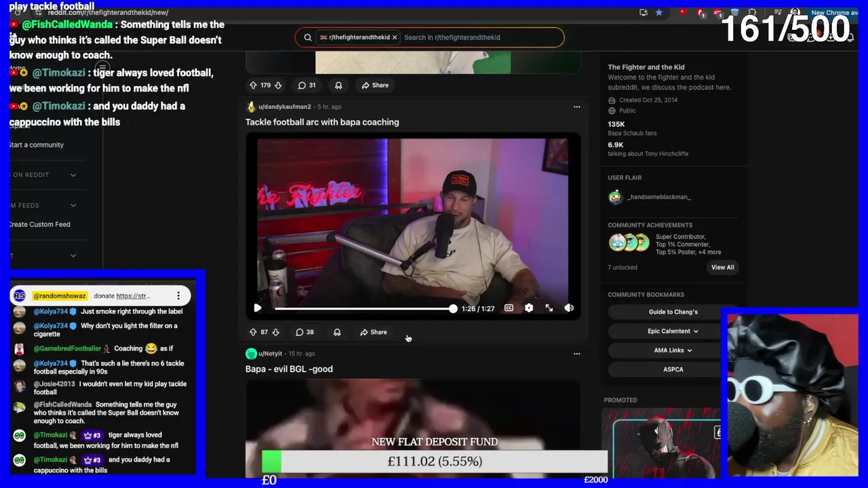Screen dimensions: 868x488
Task: Share the post with 179 votes
Action: 375,85
